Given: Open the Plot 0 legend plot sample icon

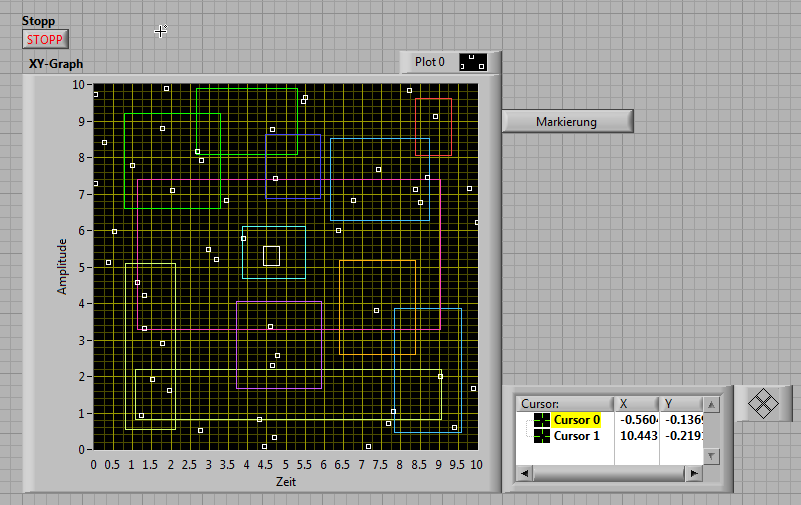Looking at the screenshot, I should (x=473, y=62).
